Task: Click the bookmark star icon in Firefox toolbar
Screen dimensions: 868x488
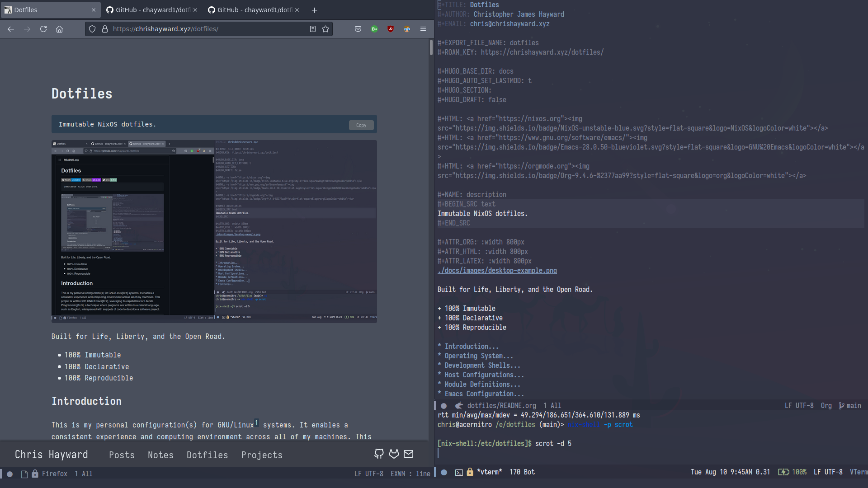Action: (325, 28)
